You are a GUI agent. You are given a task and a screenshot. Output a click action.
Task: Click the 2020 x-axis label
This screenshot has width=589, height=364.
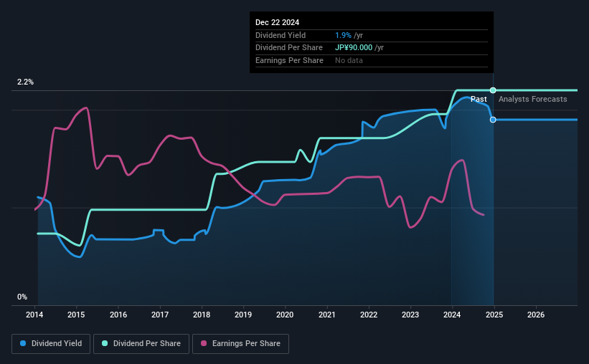[285, 315]
